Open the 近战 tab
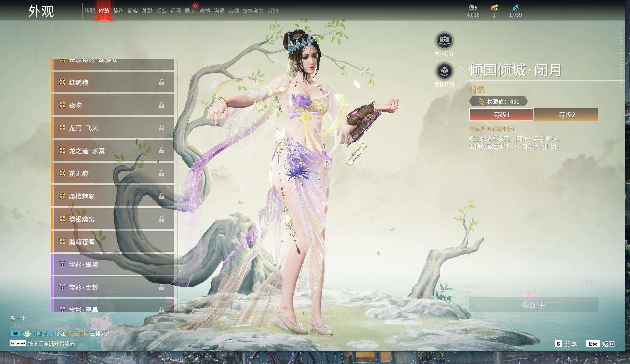 point(161,11)
